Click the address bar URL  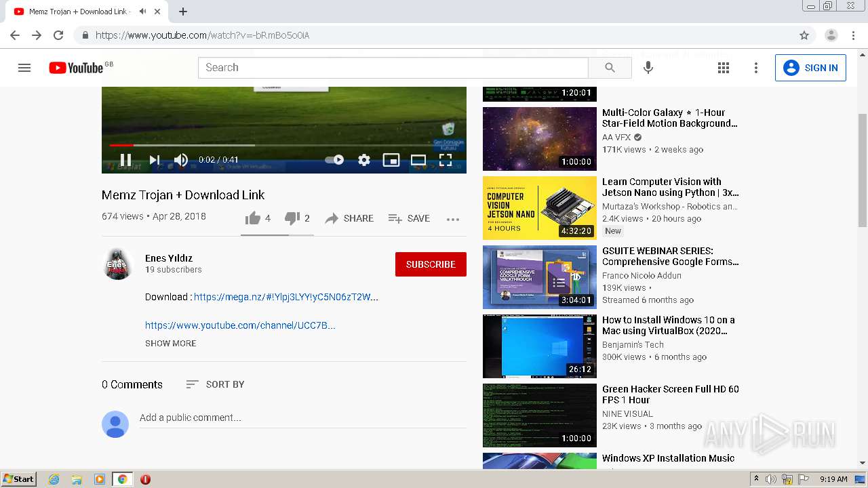(203, 35)
